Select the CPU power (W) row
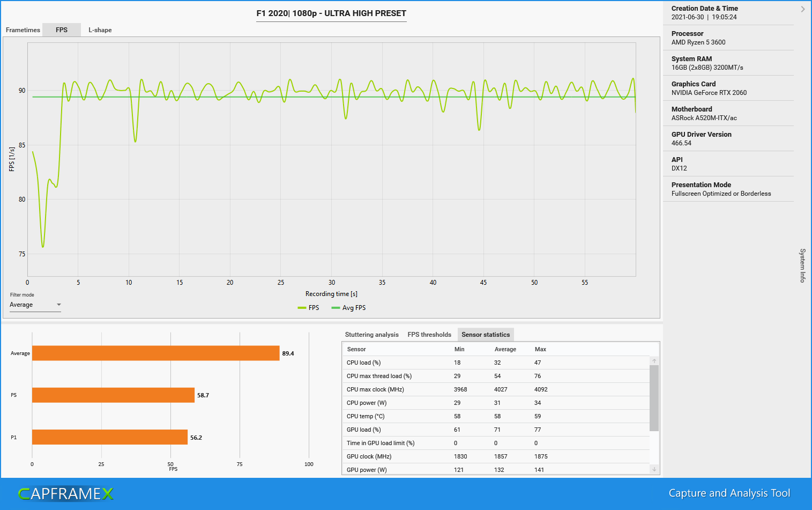This screenshot has height=510, width=812. (496, 403)
